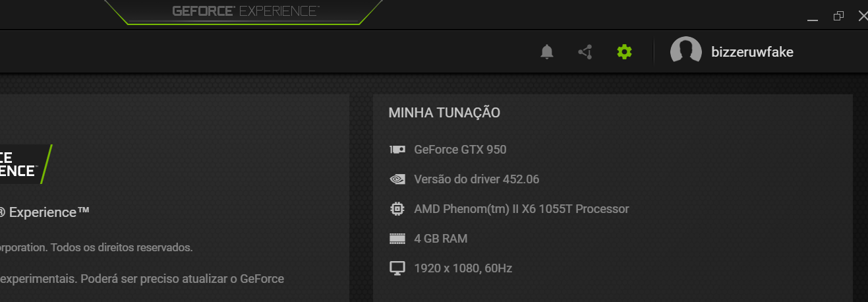Screen dimensions: 868x302
Task: Click the memory icon beside 4 GB RAM
Action: pyautogui.click(x=397, y=239)
